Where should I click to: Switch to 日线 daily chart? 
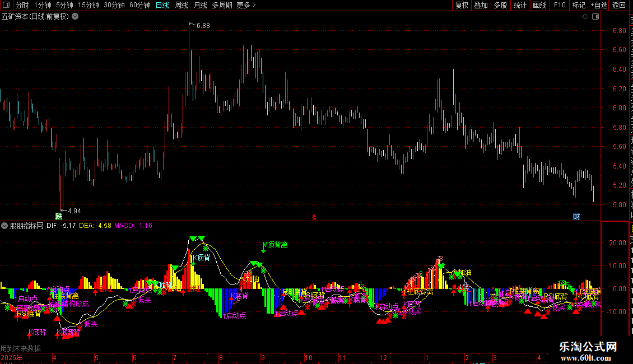tap(162, 5)
